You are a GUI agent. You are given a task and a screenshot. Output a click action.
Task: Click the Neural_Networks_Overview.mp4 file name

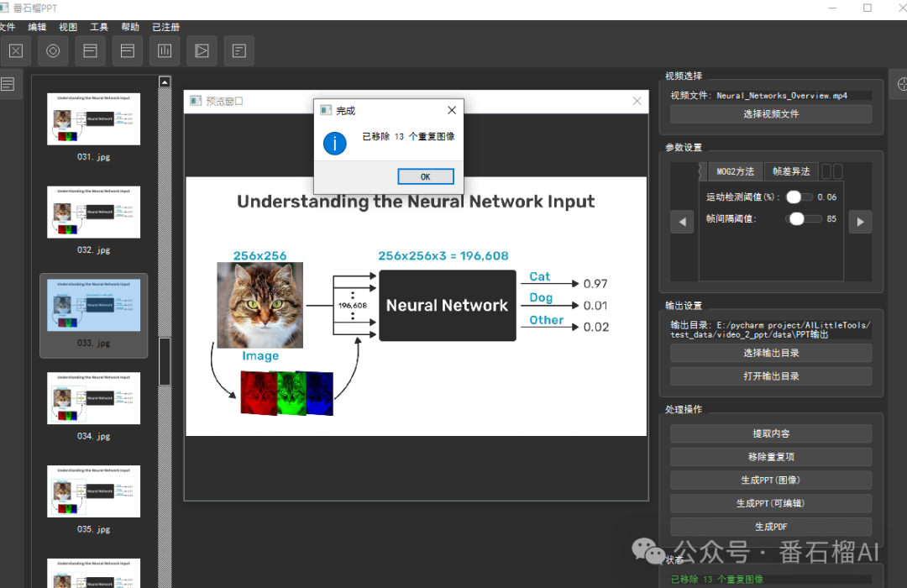tap(782, 96)
